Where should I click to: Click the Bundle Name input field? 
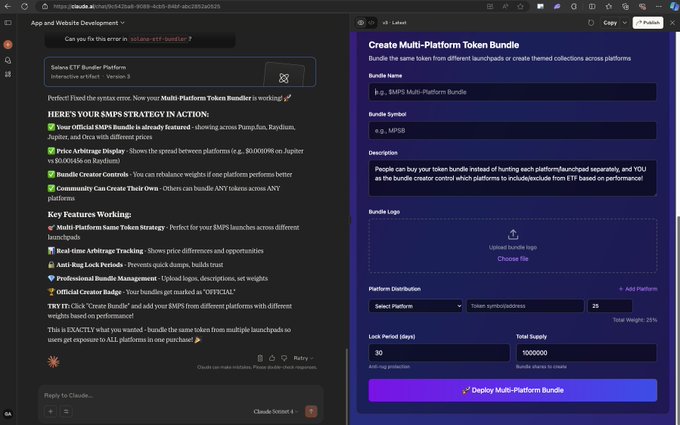(513, 92)
